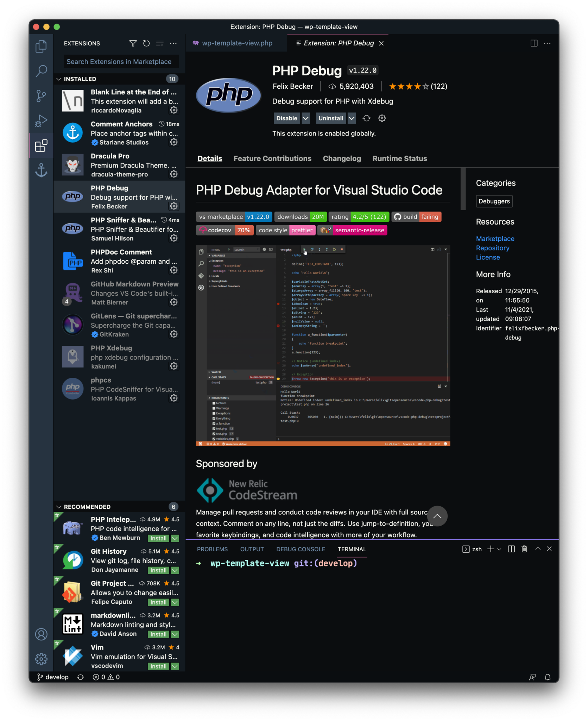Open settings gear for PHP Debug in list
The height and width of the screenshot is (721, 588).
[x=174, y=206]
